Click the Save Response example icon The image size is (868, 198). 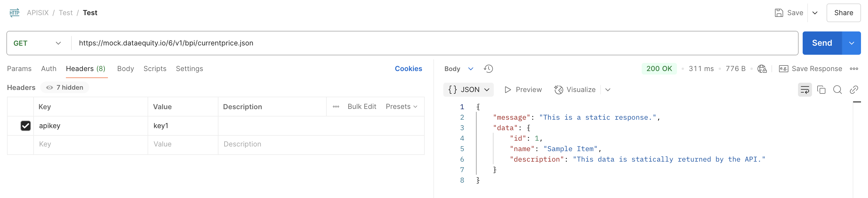(x=783, y=69)
